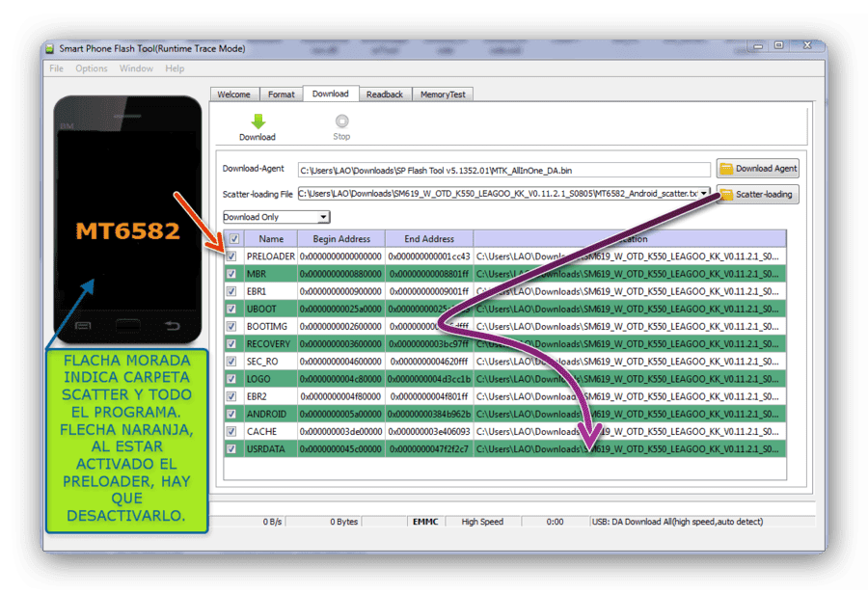This screenshot has width=868, height=594.
Task: Switch to the Readback tab
Action: point(385,94)
